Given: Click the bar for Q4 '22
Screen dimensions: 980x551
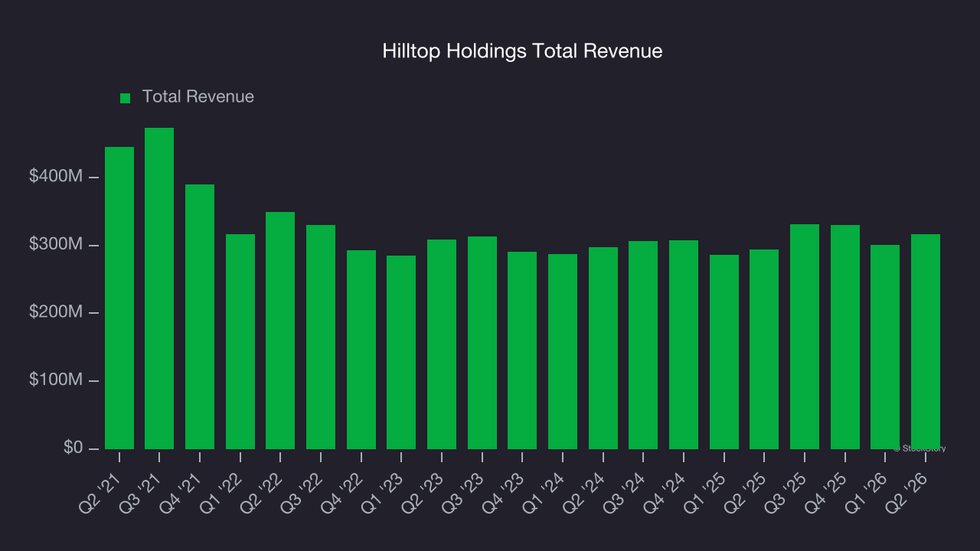Looking at the screenshot, I should [361, 350].
